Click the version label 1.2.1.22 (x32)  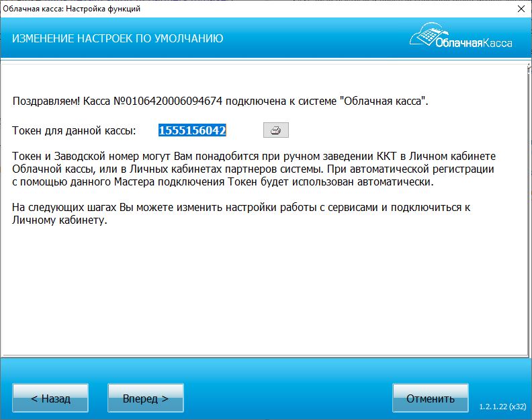point(502,407)
